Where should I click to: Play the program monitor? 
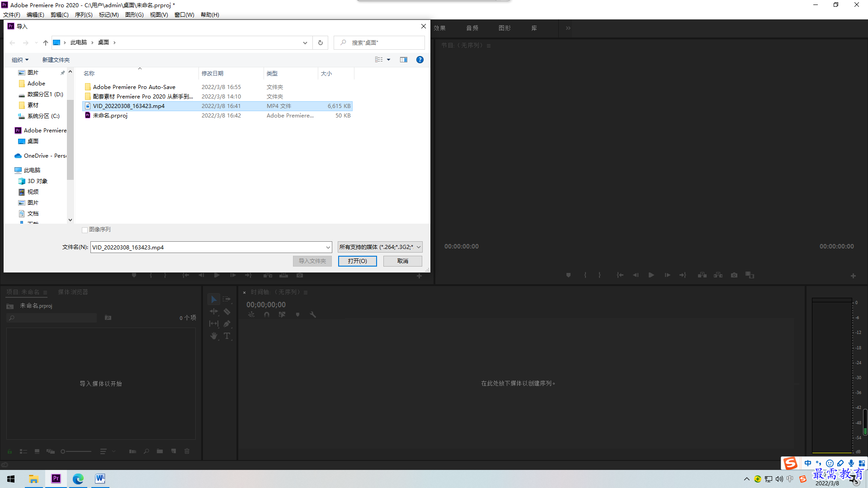[x=651, y=275]
